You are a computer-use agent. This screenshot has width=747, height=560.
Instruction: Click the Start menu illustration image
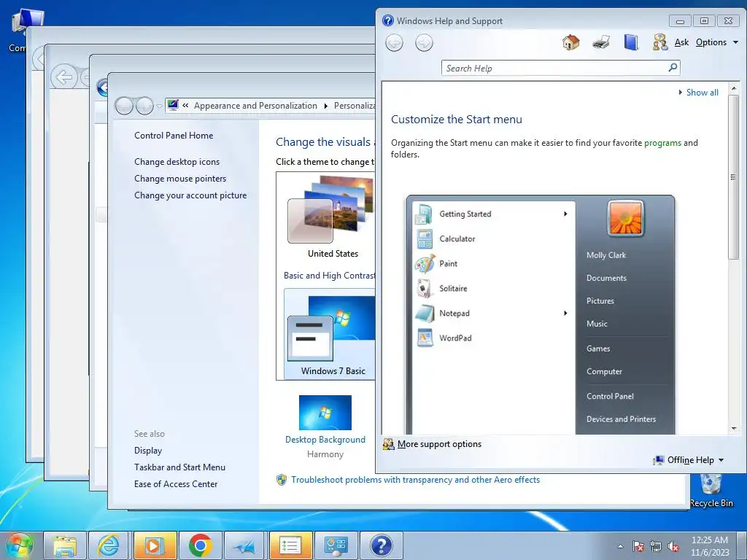coord(541,314)
